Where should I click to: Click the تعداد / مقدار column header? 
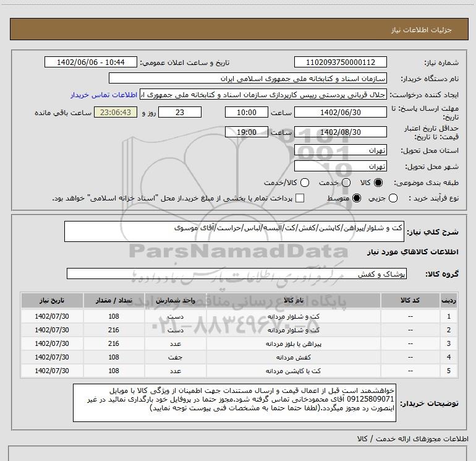click(x=114, y=301)
